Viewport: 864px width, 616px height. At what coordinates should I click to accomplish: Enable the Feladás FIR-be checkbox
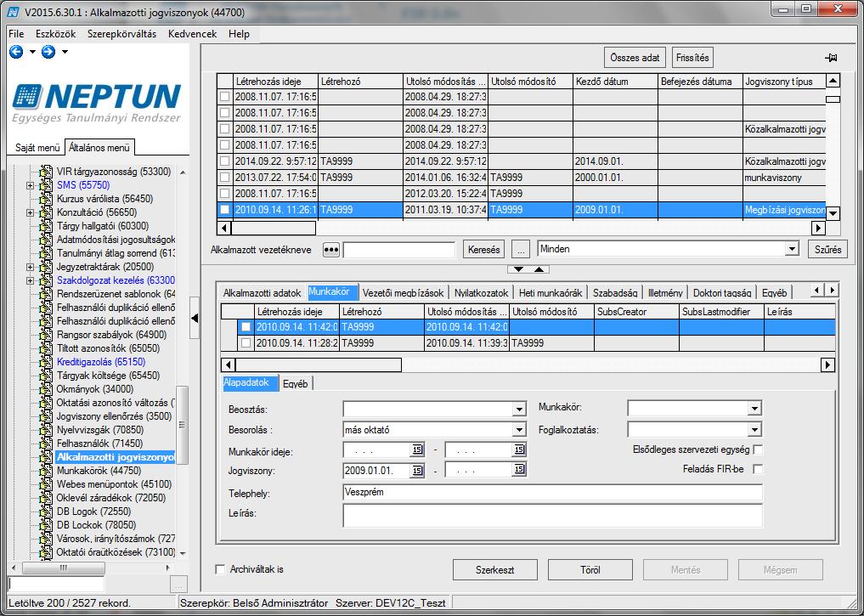click(x=758, y=470)
